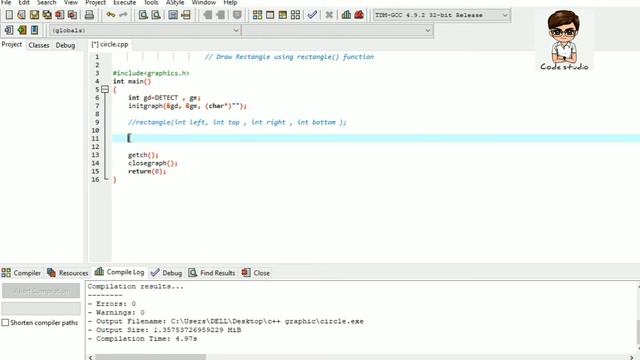Viewport: 640px width, 360px height.
Task: Click the closegraph(); code line
Action: click(153, 163)
